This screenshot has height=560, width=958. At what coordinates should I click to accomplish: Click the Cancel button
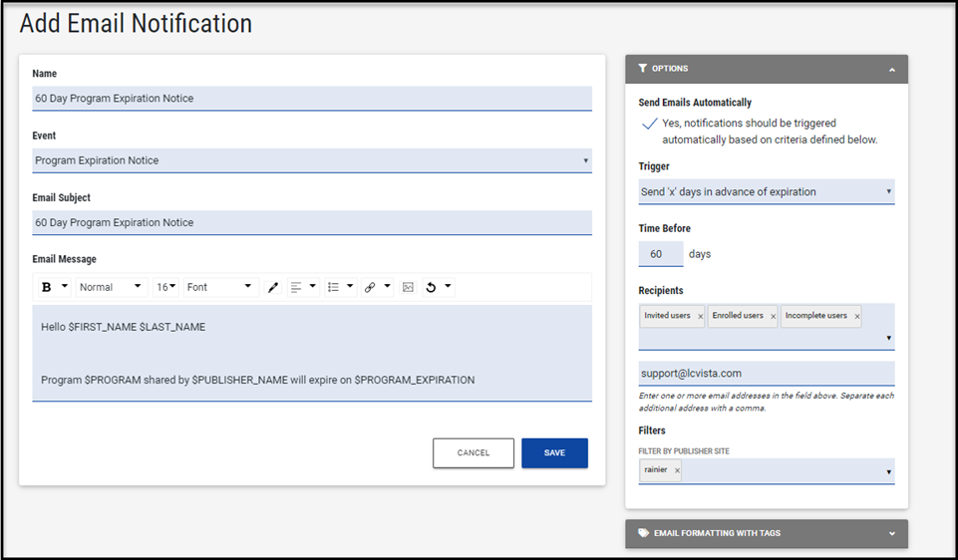tap(474, 452)
